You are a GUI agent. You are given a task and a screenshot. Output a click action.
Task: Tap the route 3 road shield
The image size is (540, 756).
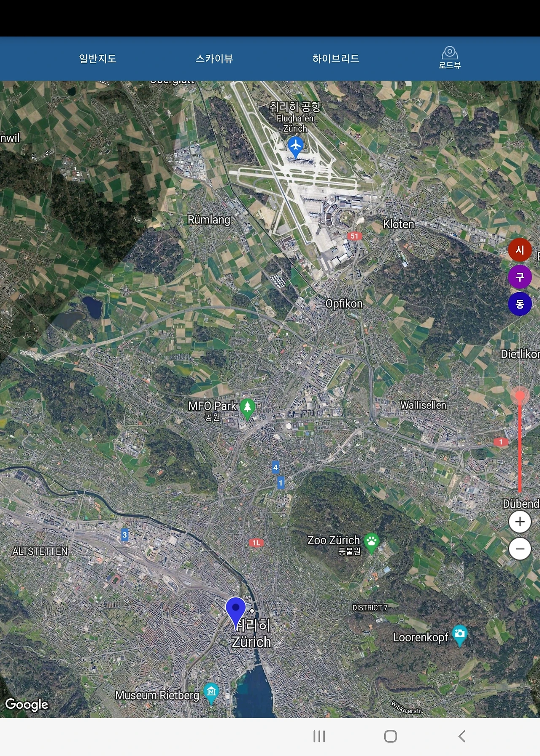point(124,535)
